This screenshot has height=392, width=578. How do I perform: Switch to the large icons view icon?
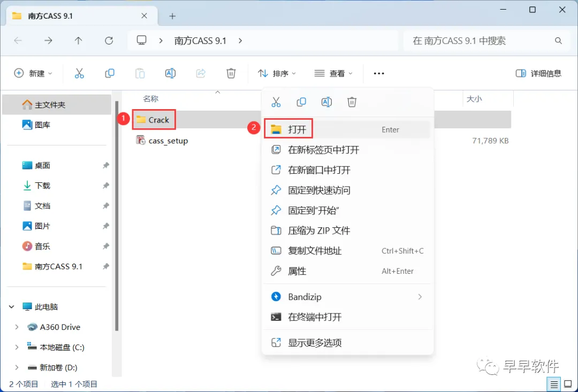568,385
